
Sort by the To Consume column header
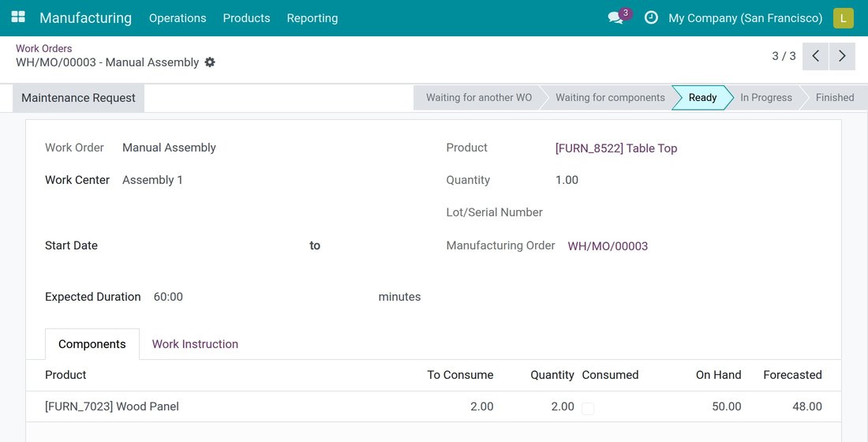(460, 375)
